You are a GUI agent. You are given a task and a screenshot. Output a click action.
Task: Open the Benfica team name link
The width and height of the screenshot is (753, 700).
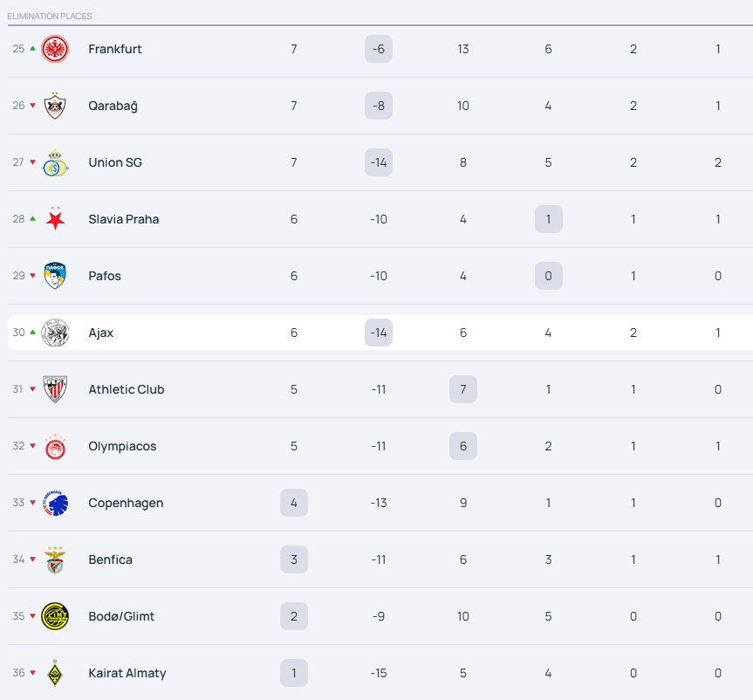[x=110, y=559]
